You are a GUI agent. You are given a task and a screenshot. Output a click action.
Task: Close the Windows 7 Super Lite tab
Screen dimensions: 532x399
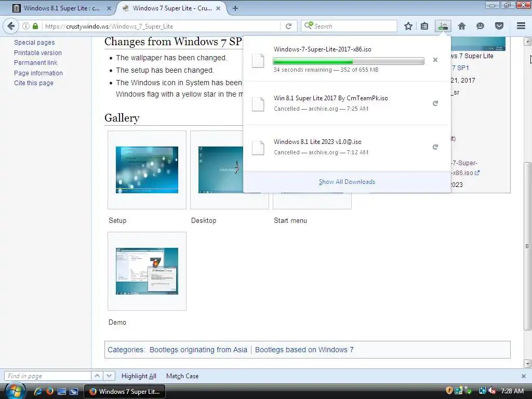(x=219, y=8)
